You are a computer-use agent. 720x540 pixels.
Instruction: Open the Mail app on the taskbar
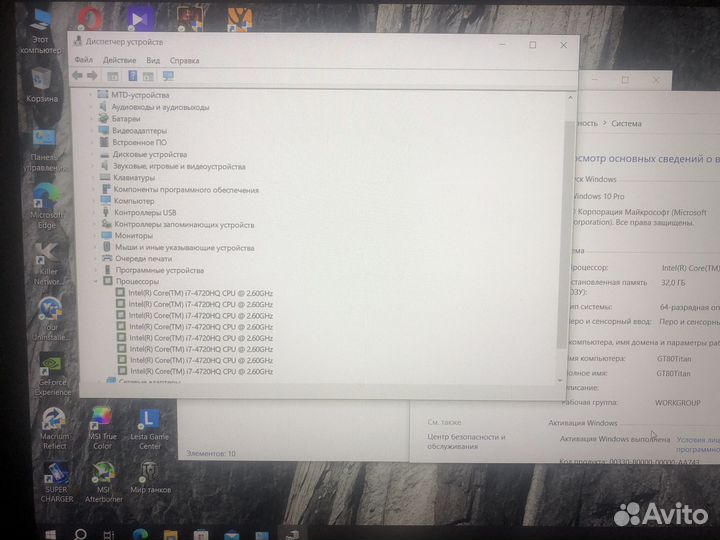point(231,535)
